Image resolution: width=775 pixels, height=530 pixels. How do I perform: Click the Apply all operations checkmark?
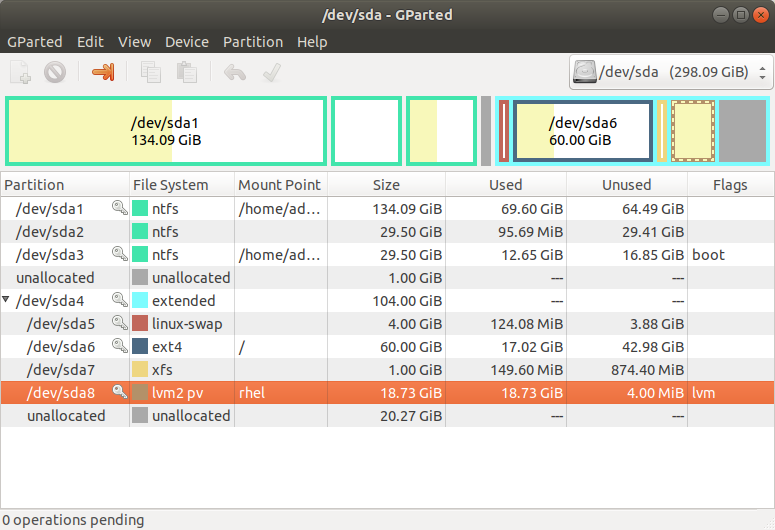click(270, 72)
